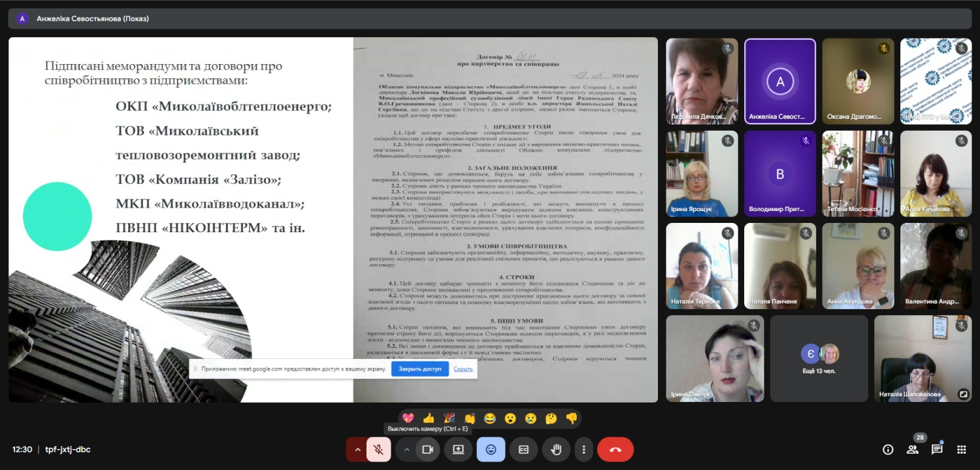Viewport: 980px width, 470px height.
Task: Click the slide text "МКП «Миколаївводоканал»;"
Action: [210, 204]
